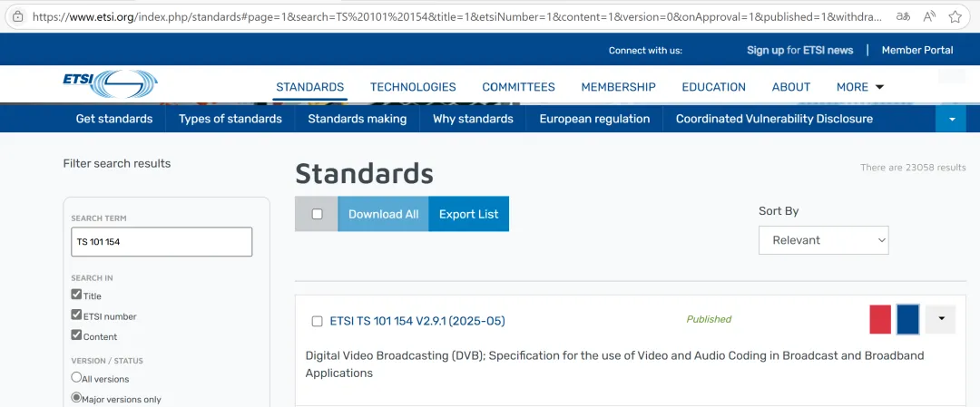This screenshot has height=407, width=980.
Task: Open the translate page icon in address bar
Action: pos(903,16)
